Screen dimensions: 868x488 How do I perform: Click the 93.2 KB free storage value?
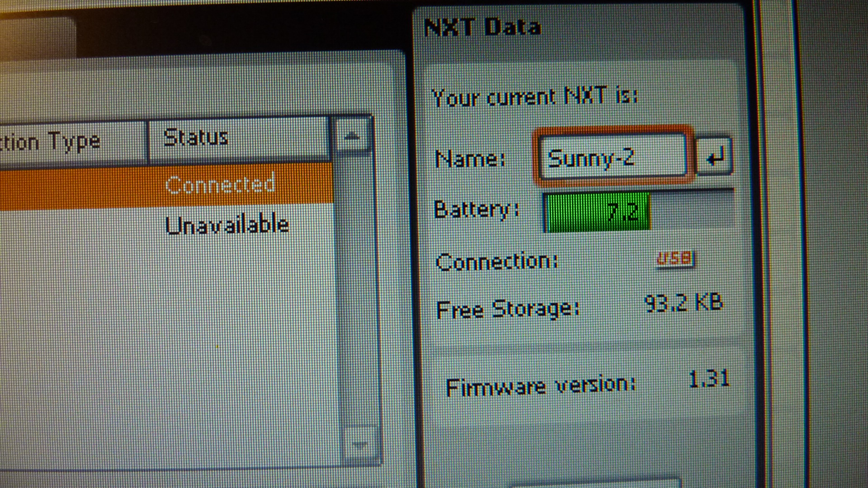pyautogui.click(x=684, y=303)
